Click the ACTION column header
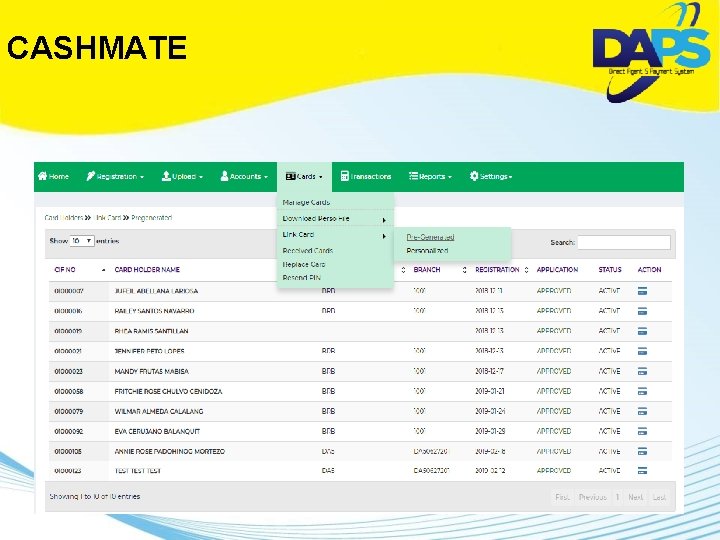Image resolution: width=720 pixels, height=540 pixels. [649, 270]
